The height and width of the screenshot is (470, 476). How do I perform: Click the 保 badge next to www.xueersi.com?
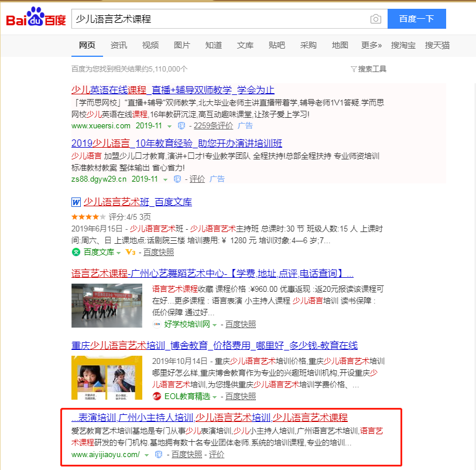(x=182, y=126)
